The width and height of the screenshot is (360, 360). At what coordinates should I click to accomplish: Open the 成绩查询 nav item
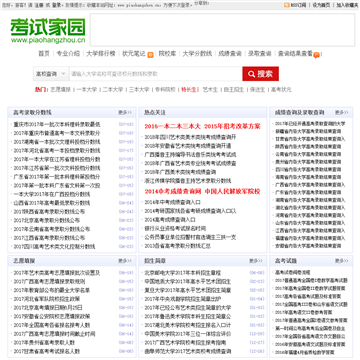point(230,53)
